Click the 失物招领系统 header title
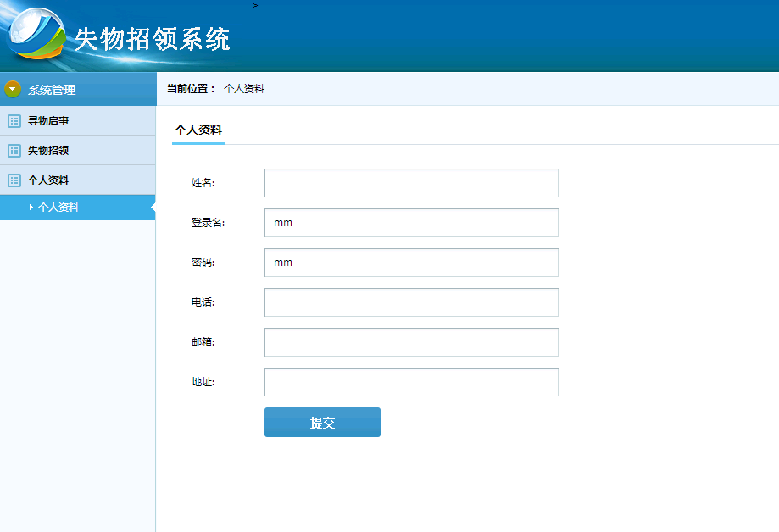This screenshot has width=779, height=532. pos(153,39)
